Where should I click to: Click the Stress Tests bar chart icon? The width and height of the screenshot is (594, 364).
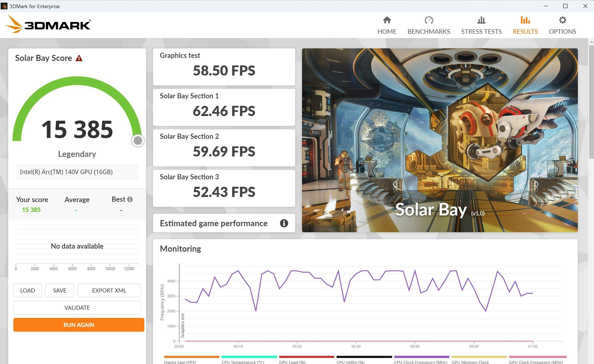point(481,20)
